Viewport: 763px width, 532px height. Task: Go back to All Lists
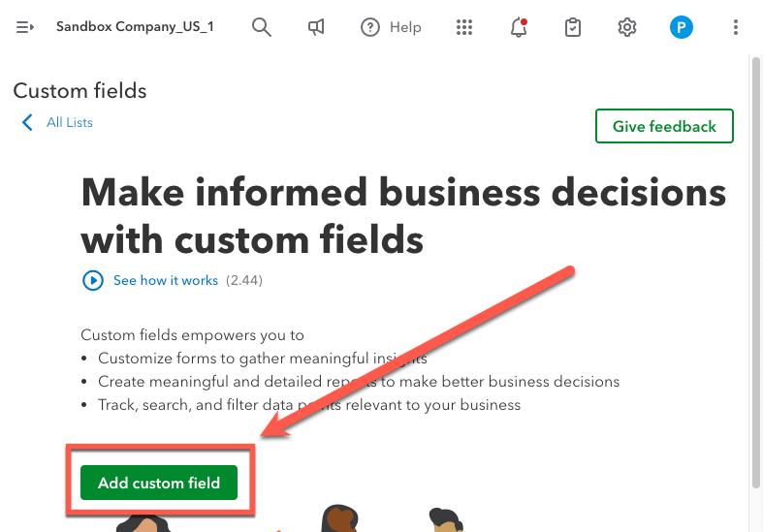[x=70, y=122]
